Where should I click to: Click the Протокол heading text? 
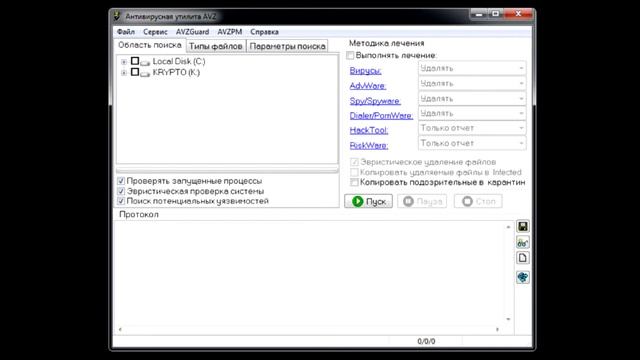pos(139,214)
